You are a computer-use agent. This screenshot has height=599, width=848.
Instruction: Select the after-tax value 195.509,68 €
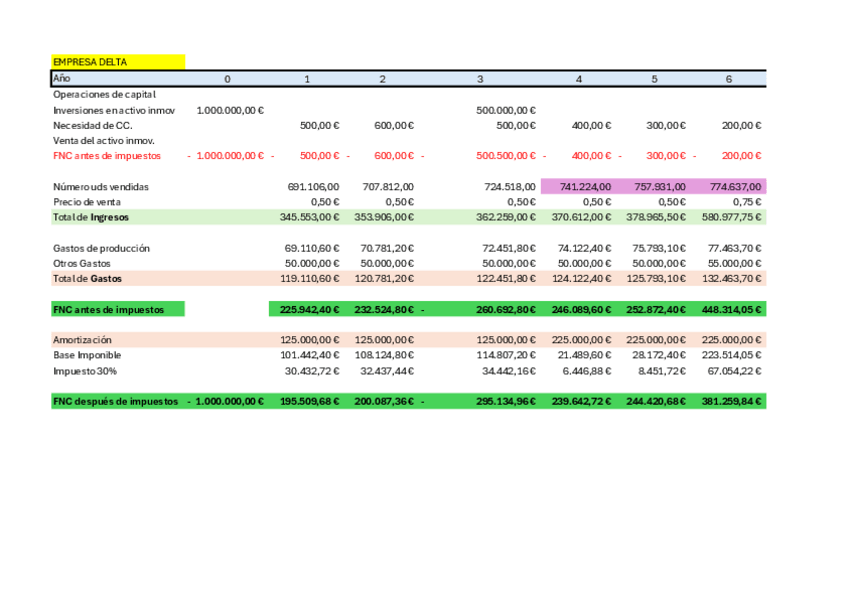tap(309, 402)
